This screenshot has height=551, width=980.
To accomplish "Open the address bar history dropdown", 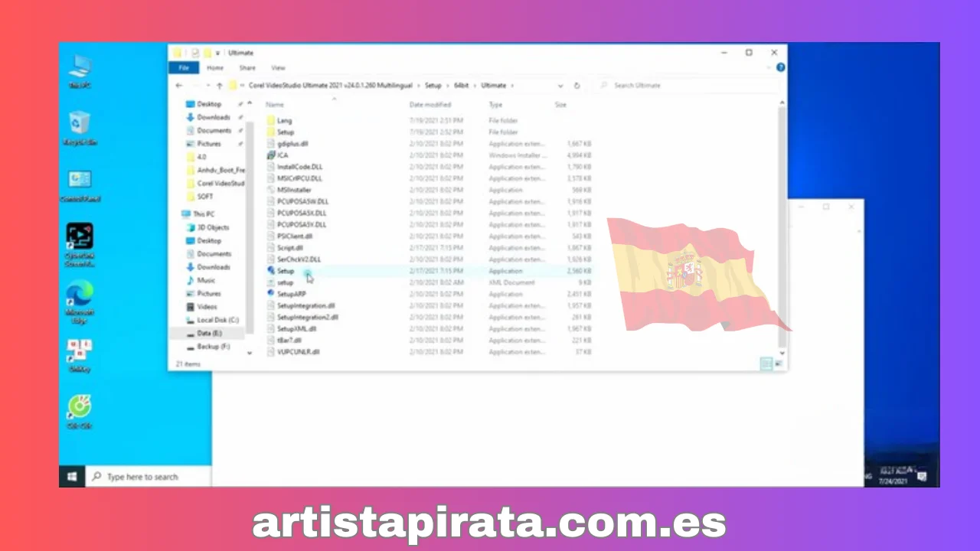I will [560, 85].
